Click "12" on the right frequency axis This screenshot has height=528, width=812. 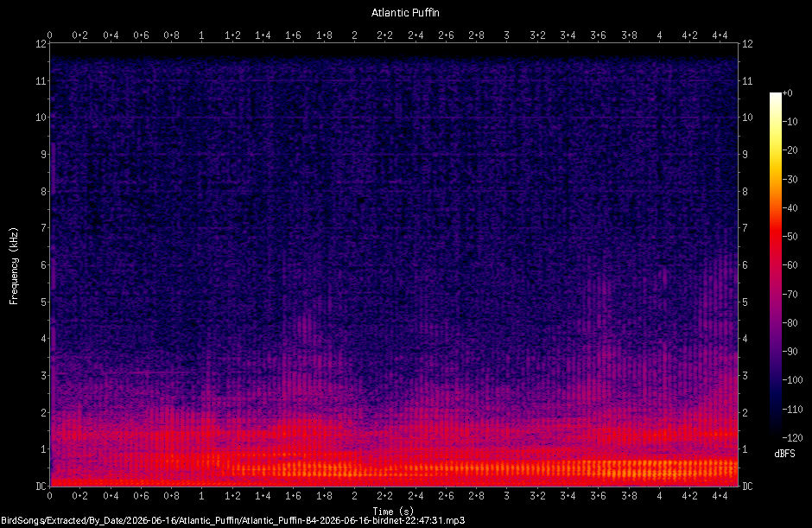(x=748, y=44)
